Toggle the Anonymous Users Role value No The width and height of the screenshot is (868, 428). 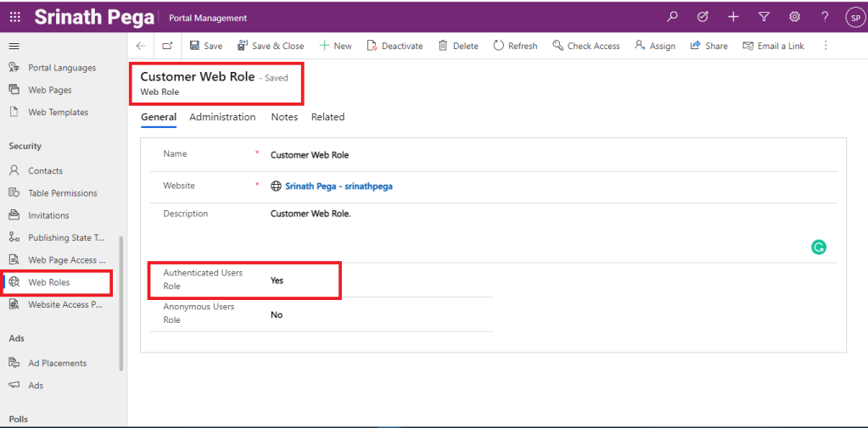pyautogui.click(x=277, y=314)
